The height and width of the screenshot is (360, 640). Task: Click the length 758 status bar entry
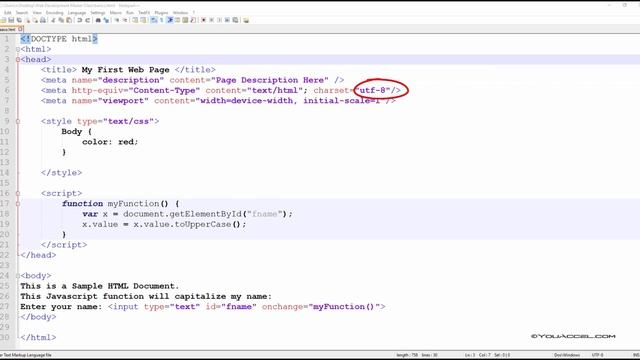408,355
